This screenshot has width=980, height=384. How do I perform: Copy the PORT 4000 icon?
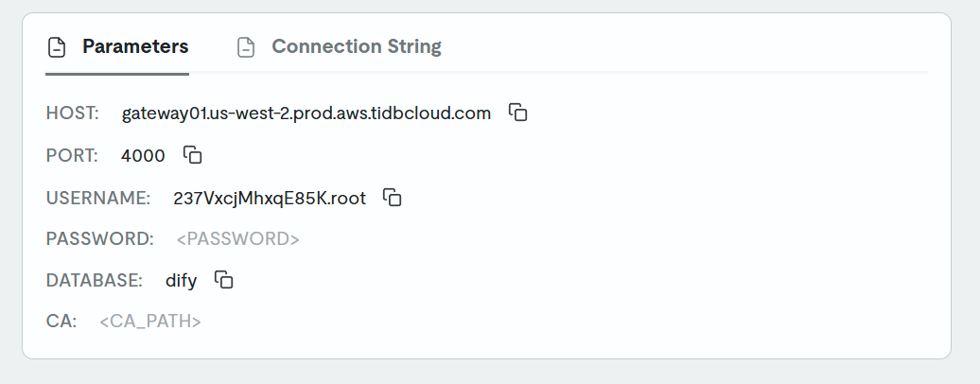coord(193,154)
